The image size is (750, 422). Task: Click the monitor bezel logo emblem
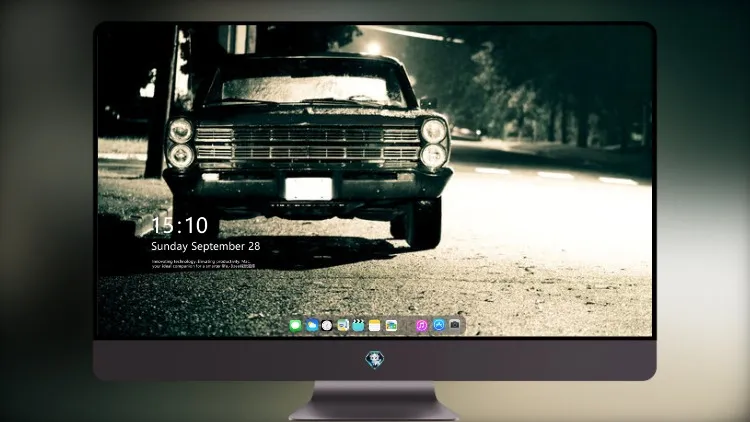tap(375, 360)
